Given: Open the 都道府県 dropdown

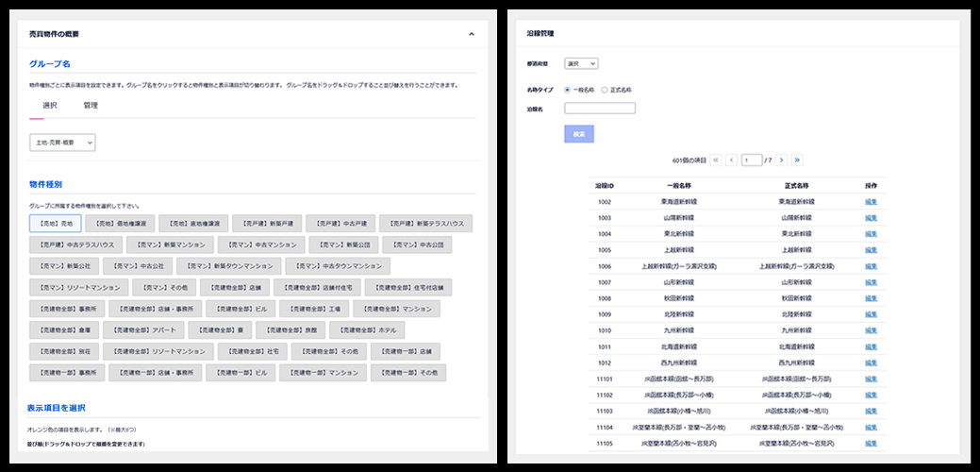Looking at the screenshot, I should click(x=580, y=63).
